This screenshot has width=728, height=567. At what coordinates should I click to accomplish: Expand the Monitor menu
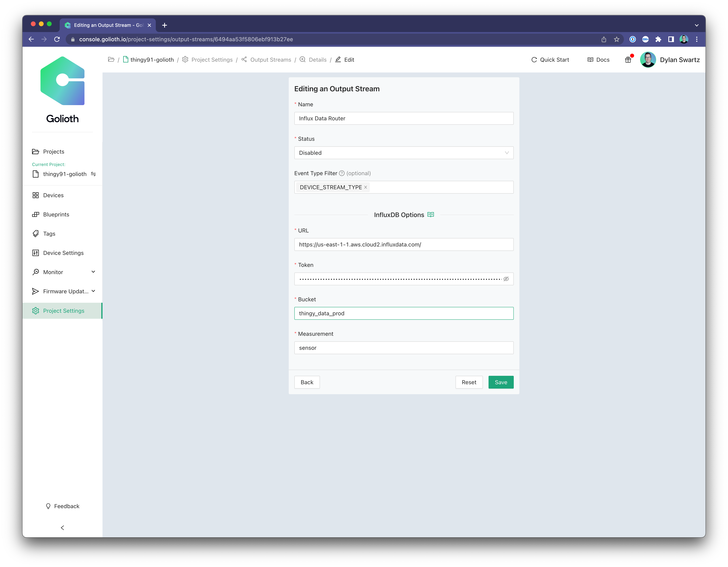pyautogui.click(x=62, y=272)
